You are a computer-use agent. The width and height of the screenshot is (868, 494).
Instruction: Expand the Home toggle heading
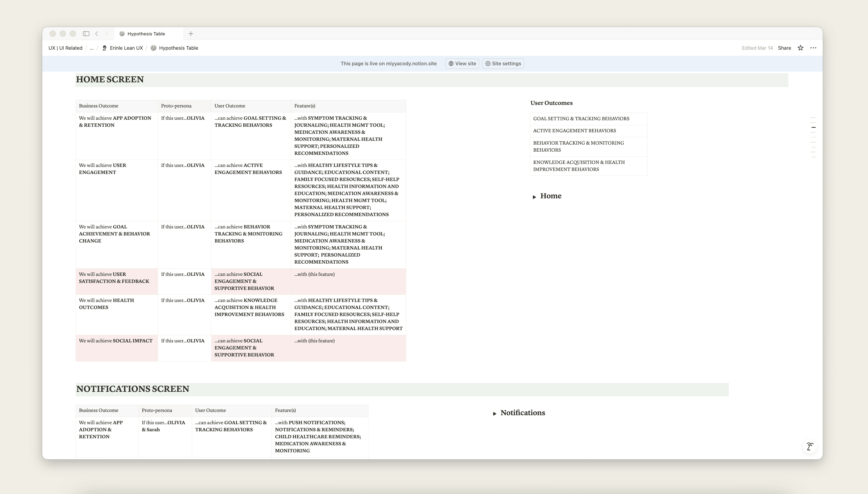pos(534,197)
